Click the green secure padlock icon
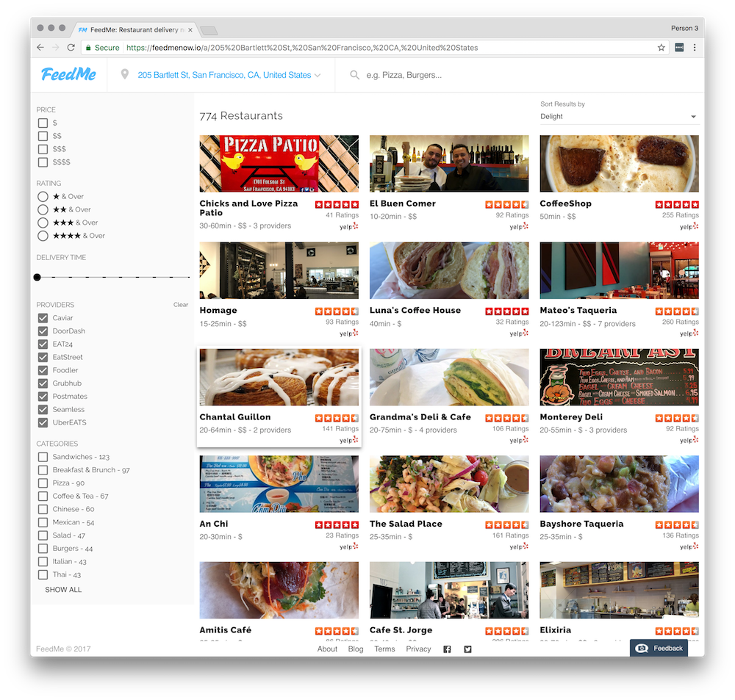Viewport: 735px width, 700px height. coord(87,47)
